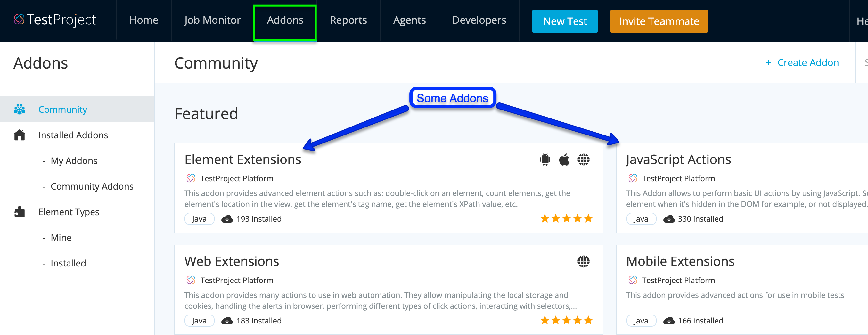Open Community Addons in the sidebar
The image size is (868, 335).
(92, 186)
